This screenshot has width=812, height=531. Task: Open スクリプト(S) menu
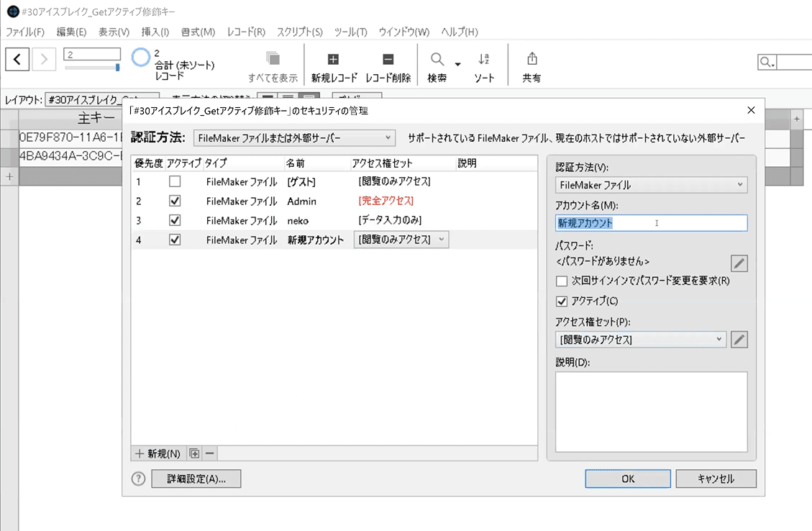click(300, 32)
